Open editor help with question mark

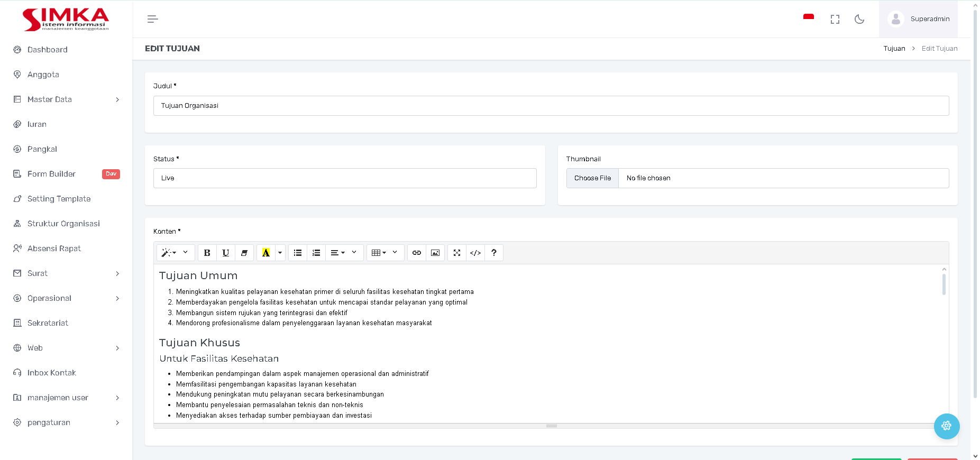point(494,253)
